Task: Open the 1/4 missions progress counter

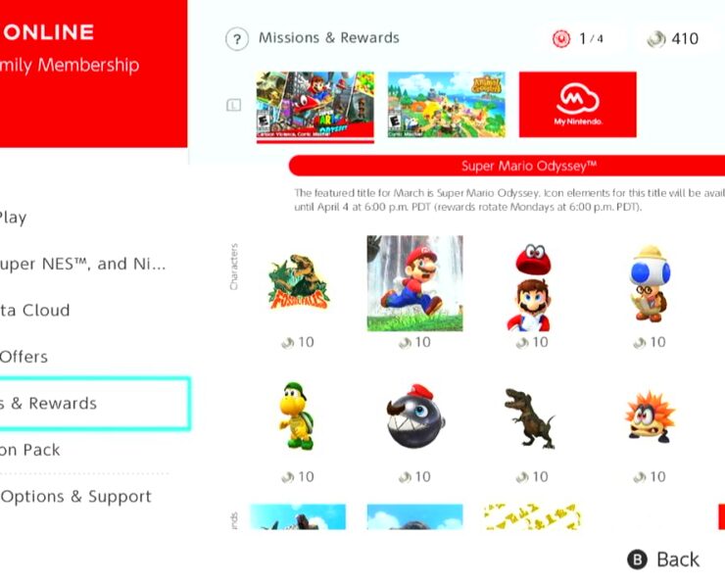Action: tap(577, 39)
